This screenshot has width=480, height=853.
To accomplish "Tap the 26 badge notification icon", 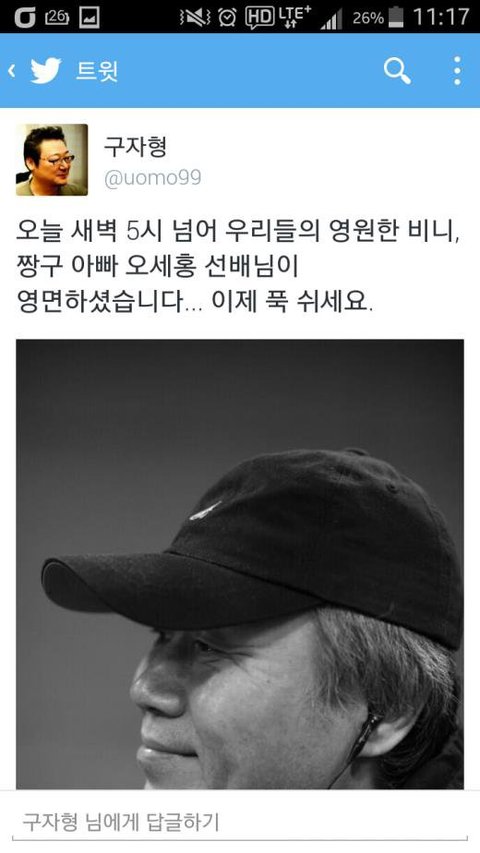I will 57,17.
